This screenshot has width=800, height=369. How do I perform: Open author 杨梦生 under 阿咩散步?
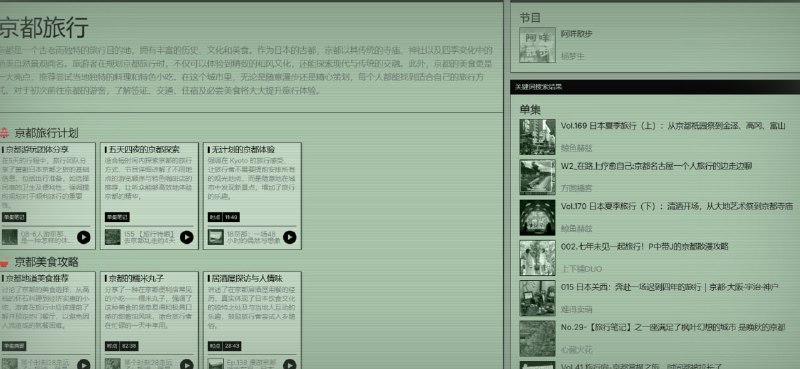point(572,56)
